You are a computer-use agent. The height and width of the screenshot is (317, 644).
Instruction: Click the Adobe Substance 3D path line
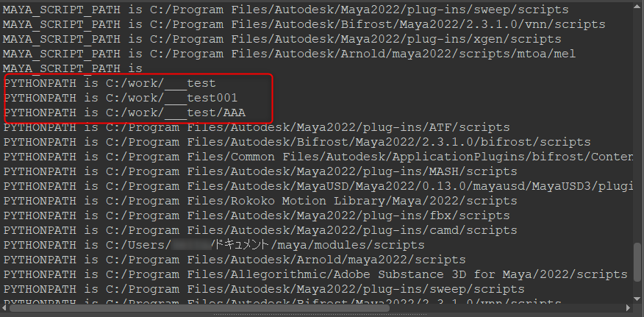[315, 274]
